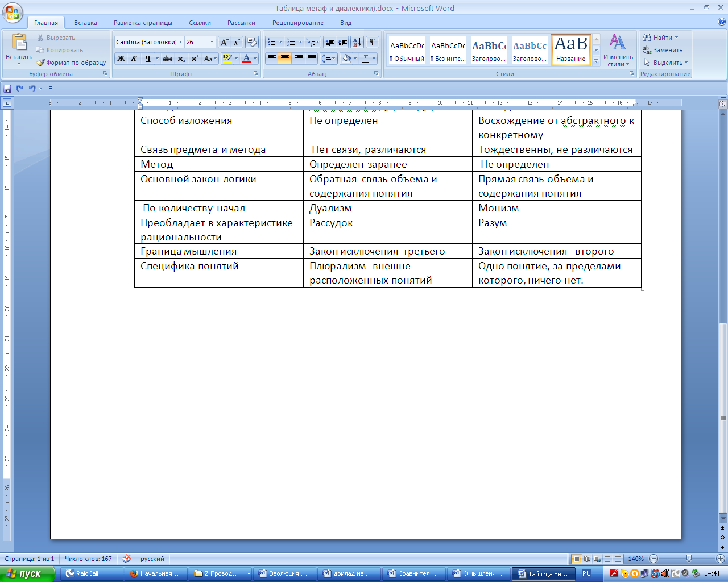Toggle bold (Ж) formatting
728x582 pixels.
click(121, 59)
